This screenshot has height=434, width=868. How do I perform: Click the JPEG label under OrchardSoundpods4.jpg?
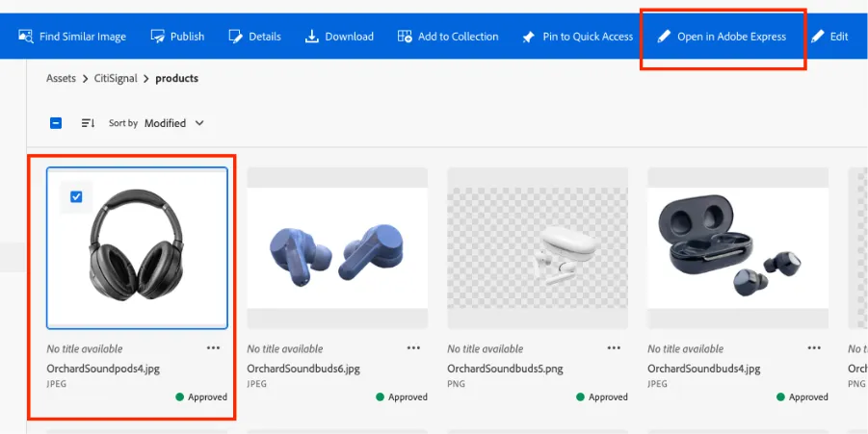(x=57, y=383)
